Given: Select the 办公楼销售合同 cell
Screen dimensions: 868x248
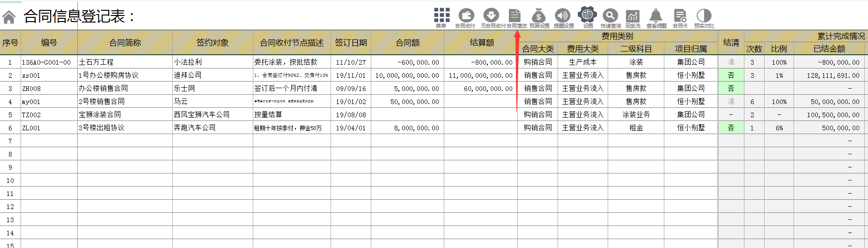Looking at the screenshot, I should [x=125, y=88].
